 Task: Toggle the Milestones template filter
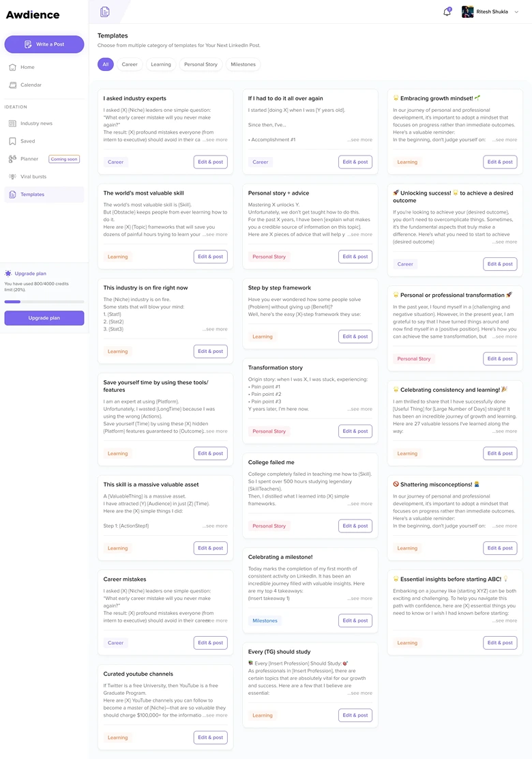tap(244, 64)
